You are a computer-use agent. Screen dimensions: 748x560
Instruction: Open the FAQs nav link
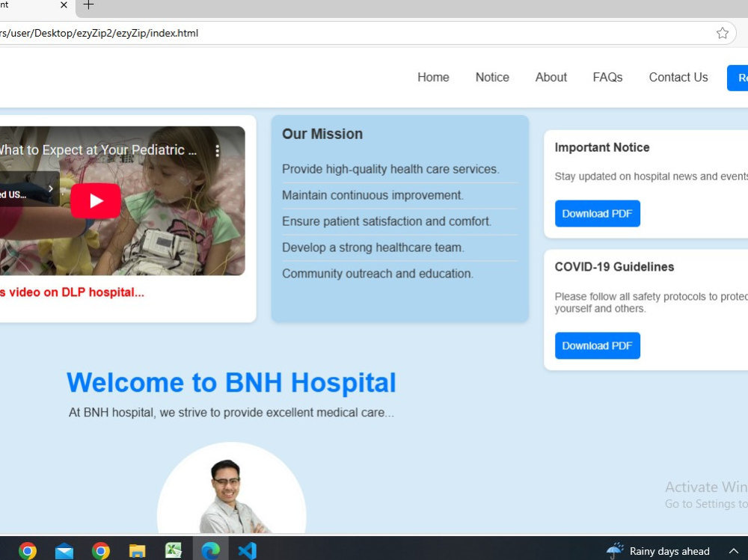click(x=607, y=77)
